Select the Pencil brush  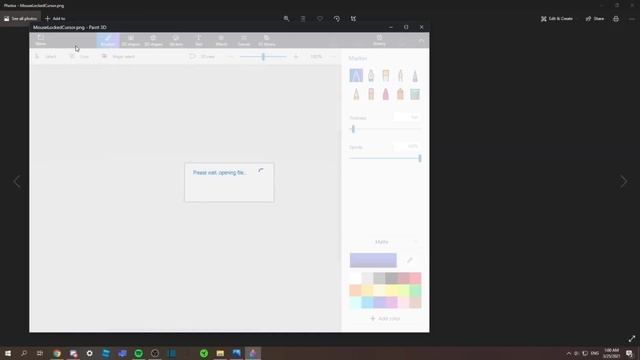point(356,94)
